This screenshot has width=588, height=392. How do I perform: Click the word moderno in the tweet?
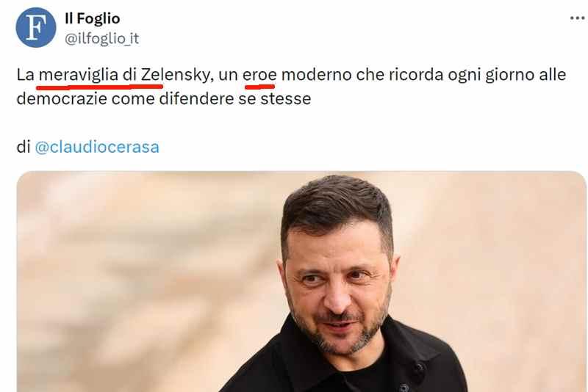317,75
